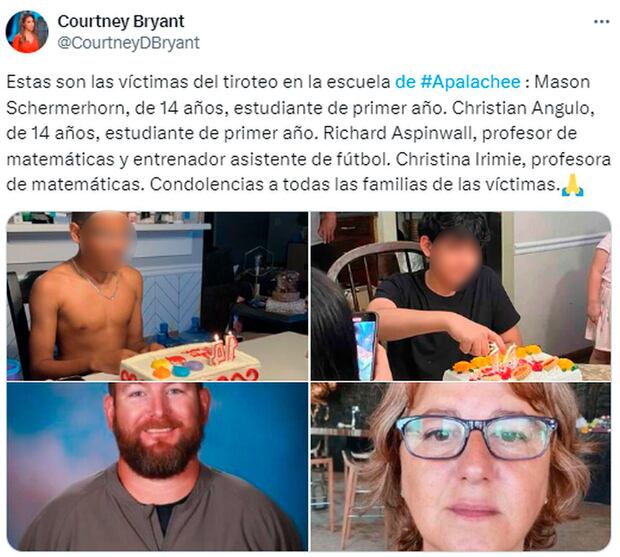Screen dimensions: 620x557
Task: Click the sentence beginning with Condolencias
Action: [353, 185]
